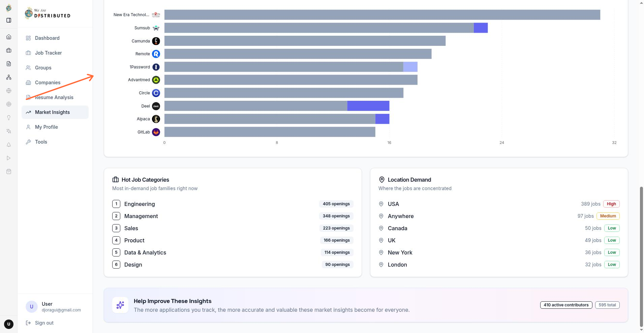This screenshot has width=644, height=333.
Task: Click the London location entry
Action: [499, 265]
